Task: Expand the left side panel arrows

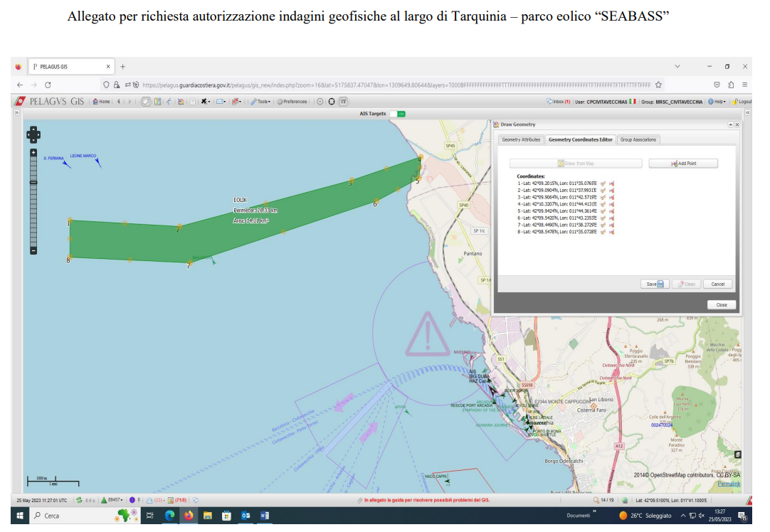Action: (x=16, y=113)
